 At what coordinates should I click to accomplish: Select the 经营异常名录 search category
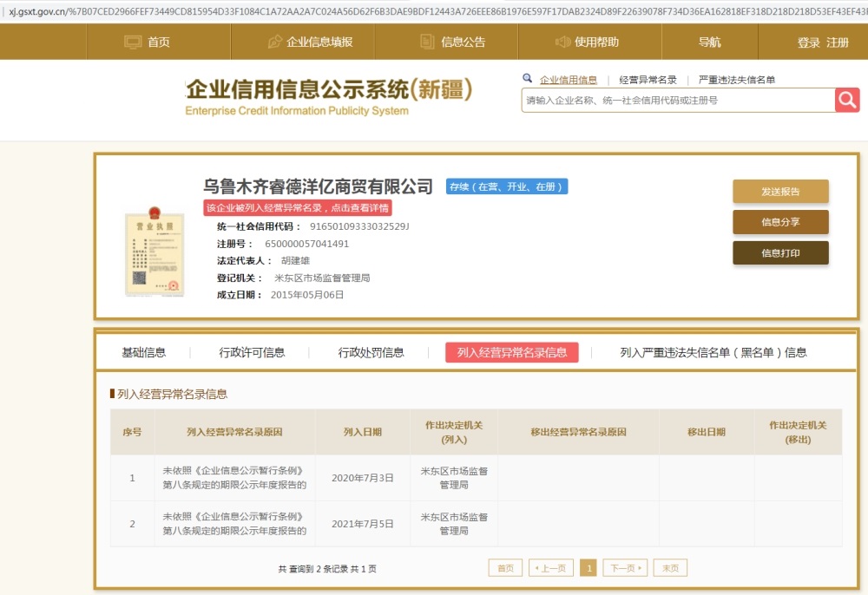pos(648,80)
